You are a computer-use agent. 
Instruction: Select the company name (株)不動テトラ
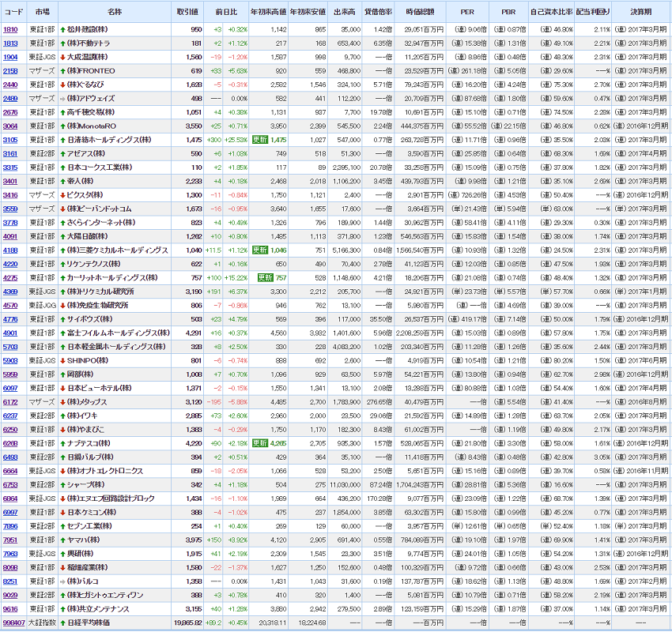pos(89,43)
